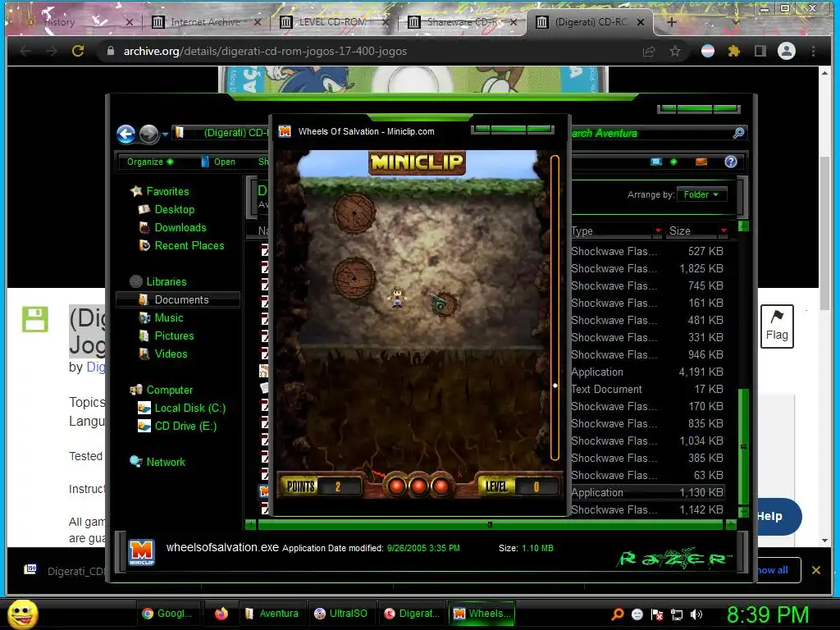This screenshot has height=630, width=840.
Task: Click the Open button in Explorer toolbar
Action: (218, 162)
